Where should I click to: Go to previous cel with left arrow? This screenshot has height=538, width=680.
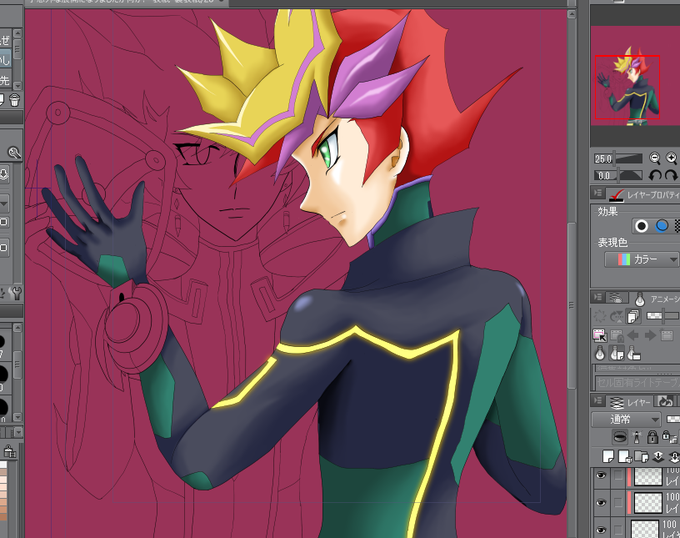[x=633, y=335]
